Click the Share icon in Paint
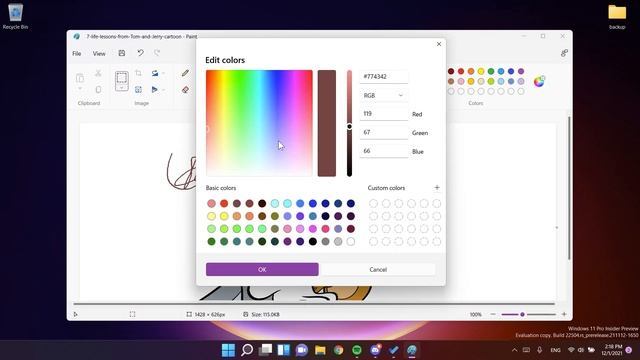This screenshot has height=360, width=640. pos(564,53)
